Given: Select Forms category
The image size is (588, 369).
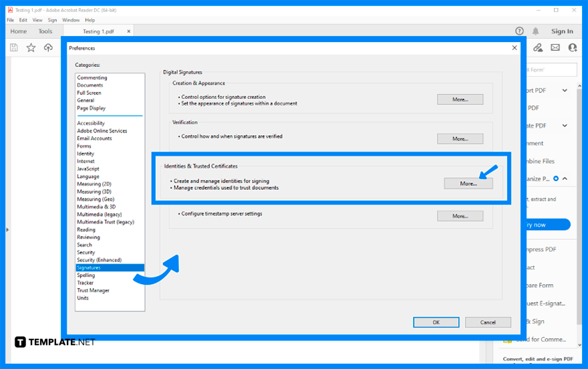Looking at the screenshot, I should [x=84, y=146].
